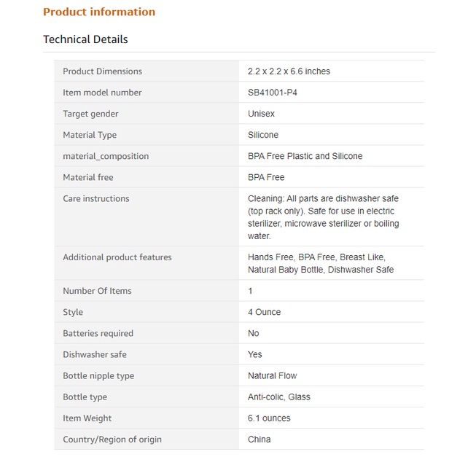The image size is (476, 476).
Task: Click the Additional product features label
Action: click(117, 257)
